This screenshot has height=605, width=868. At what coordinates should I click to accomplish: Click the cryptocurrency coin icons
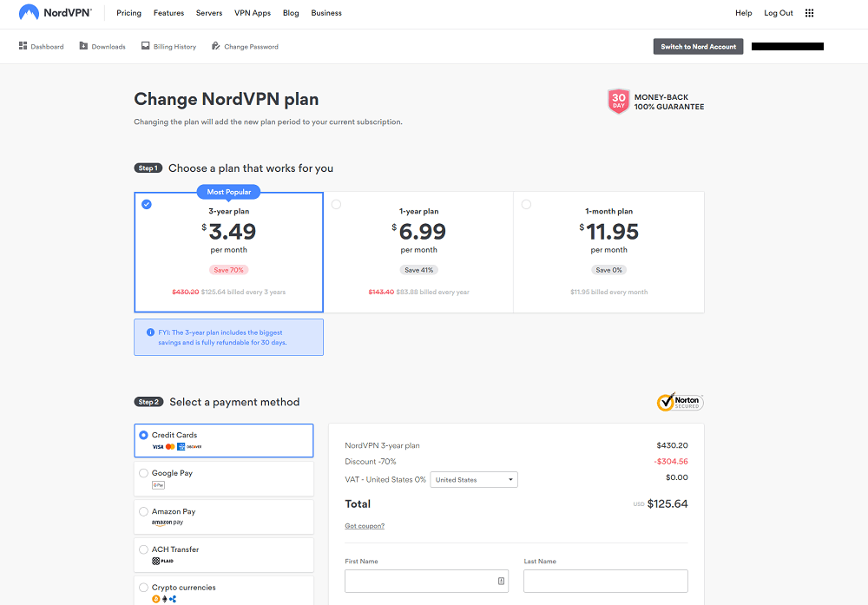click(164, 599)
